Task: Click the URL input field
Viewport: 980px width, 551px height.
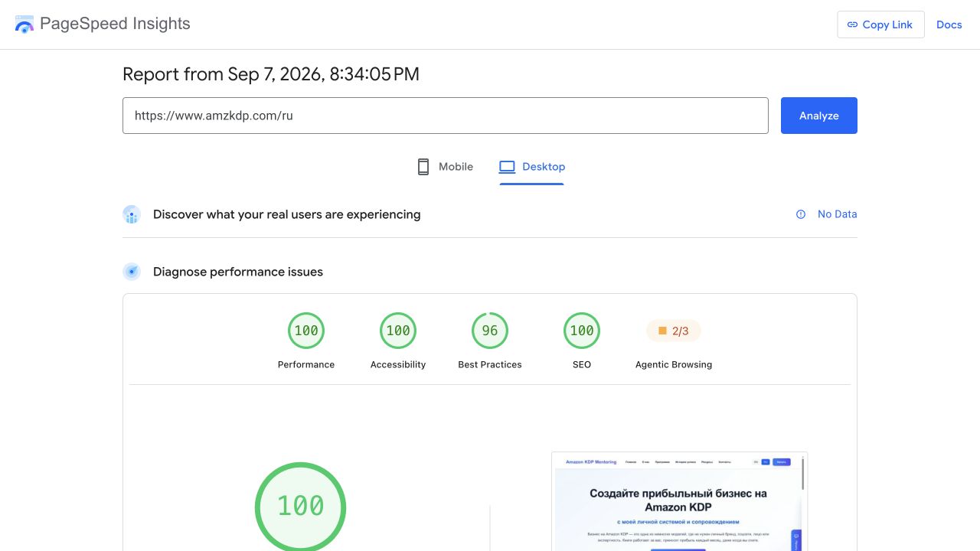Action: click(x=446, y=116)
